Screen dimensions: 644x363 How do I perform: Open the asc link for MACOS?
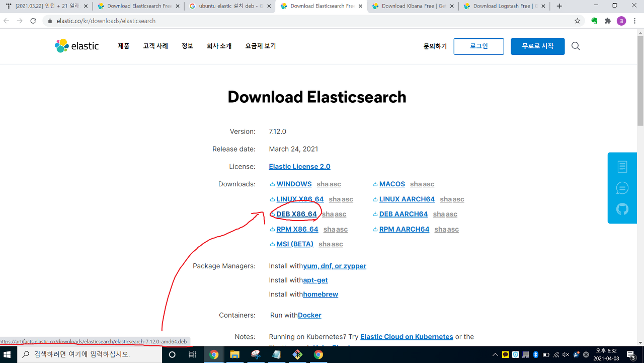pos(429,184)
